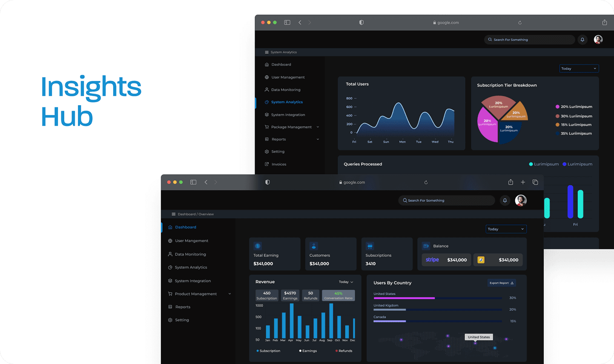Image resolution: width=614 pixels, height=364 pixels.
Task: Open Setting in front window sidebar
Action: (x=178, y=320)
